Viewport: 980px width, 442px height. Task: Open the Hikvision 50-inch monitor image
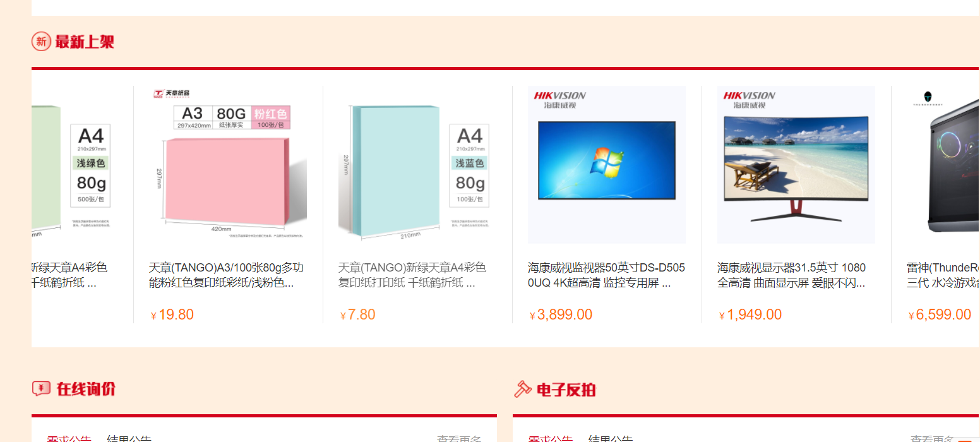607,165
